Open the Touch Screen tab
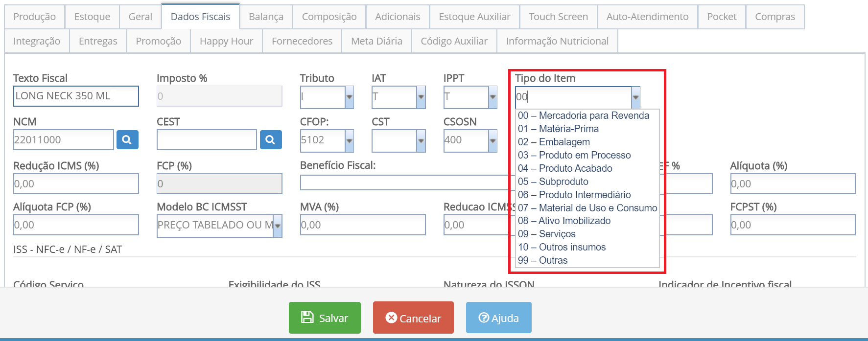The width and height of the screenshot is (868, 341). click(x=558, y=17)
